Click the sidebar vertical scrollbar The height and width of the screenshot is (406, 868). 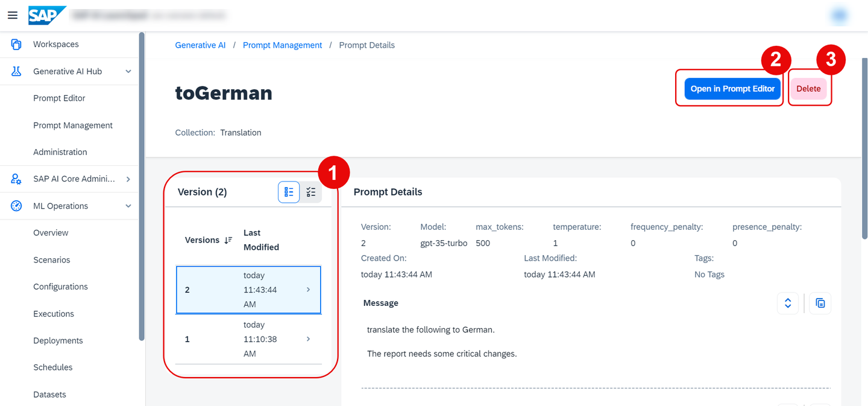pos(142,187)
